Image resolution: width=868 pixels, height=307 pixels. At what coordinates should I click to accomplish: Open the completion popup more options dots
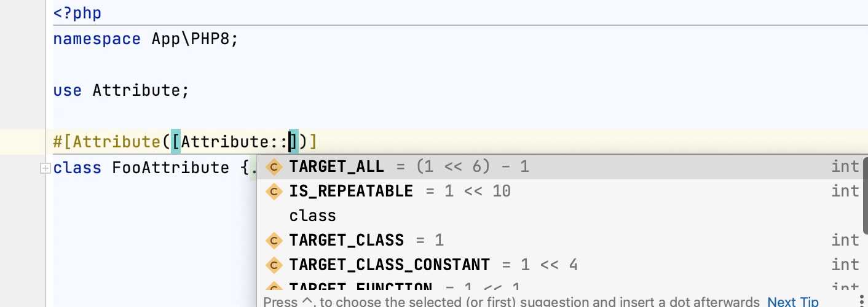(x=862, y=301)
